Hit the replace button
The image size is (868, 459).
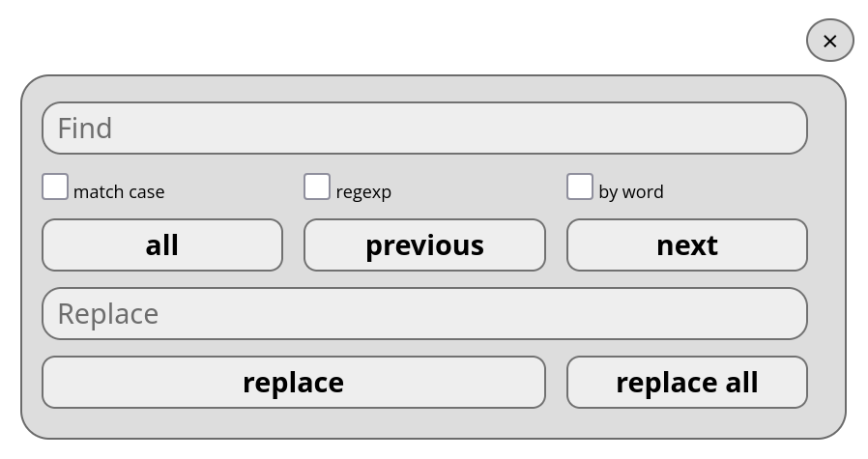click(x=293, y=383)
